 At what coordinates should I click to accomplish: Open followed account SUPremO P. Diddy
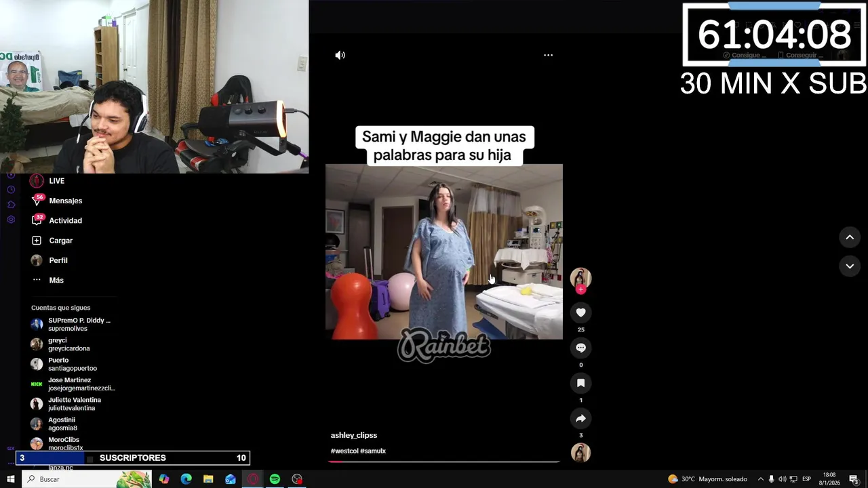pos(73,324)
